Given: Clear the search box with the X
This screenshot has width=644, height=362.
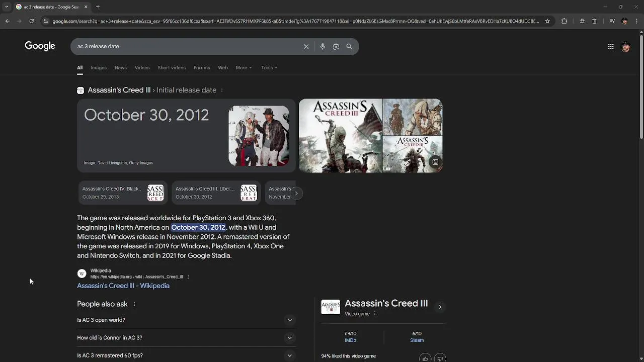Looking at the screenshot, I should (306, 46).
